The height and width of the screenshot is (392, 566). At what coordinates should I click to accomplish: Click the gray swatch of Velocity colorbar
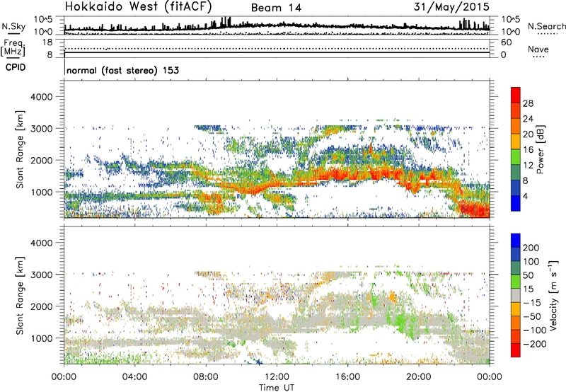coord(516,296)
